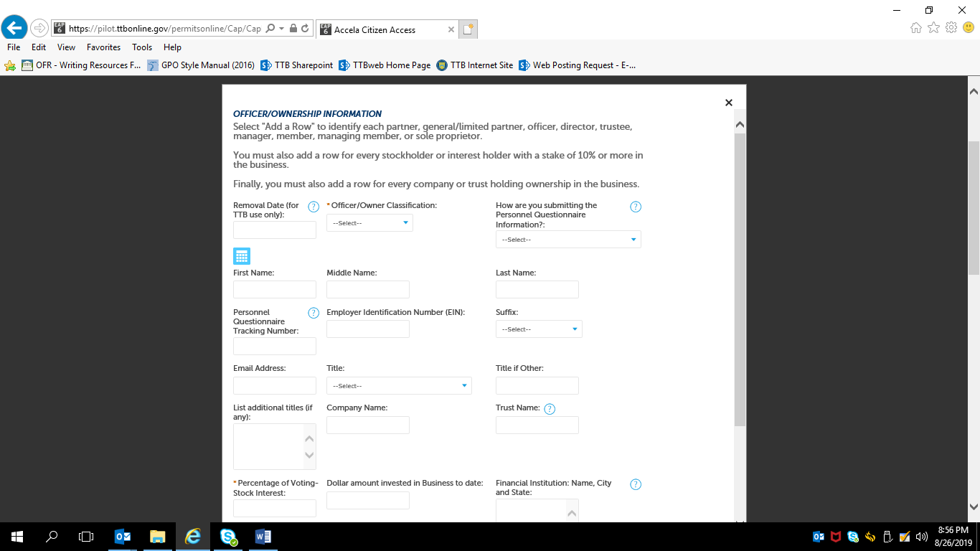The width and height of the screenshot is (980, 551).
Task: Expand the Officer/Owner Classification dropdown
Action: 369,223
